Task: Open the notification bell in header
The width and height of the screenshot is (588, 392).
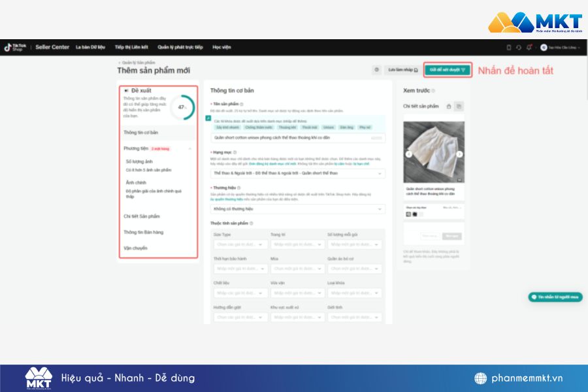Action: click(x=529, y=48)
